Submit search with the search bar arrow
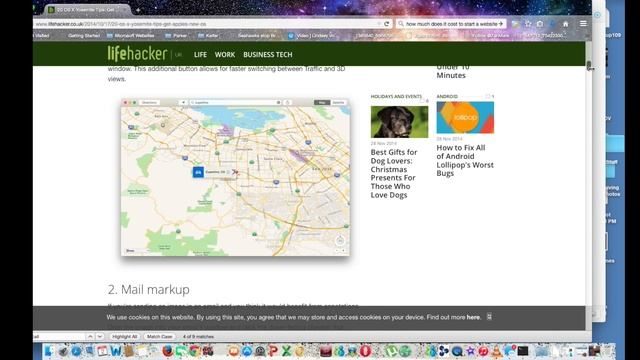 pyautogui.click(x=501, y=24)
